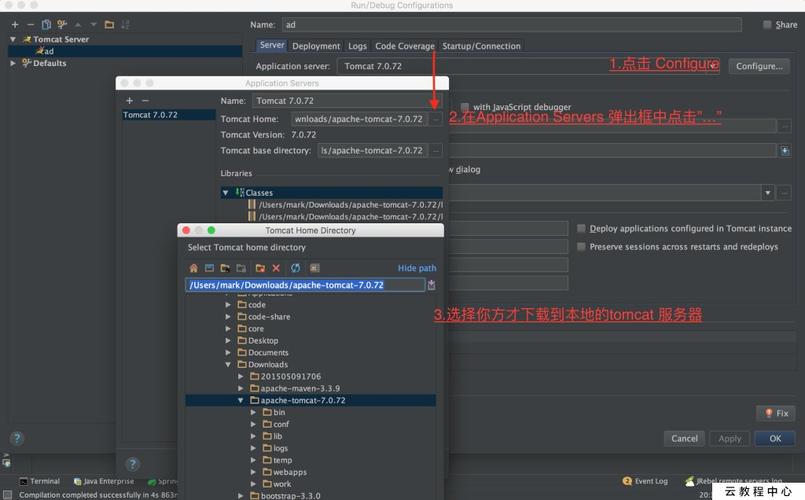This screenshot has height=500, width=805.
Task: Click the file chooser path text field
Action: (x=305, y=285)
